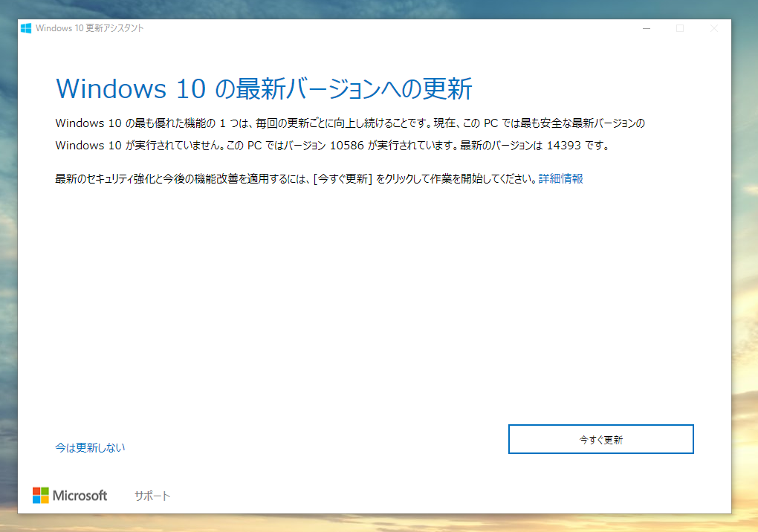The height and width of the screenshot is (532, 758).
Task: Close the Windows 10 更新アシスタント window
Action: 713,28
